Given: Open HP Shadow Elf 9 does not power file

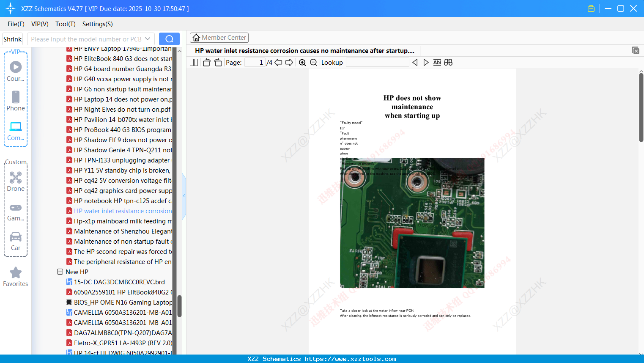Looking at the screenshot, I should (119, 140).
